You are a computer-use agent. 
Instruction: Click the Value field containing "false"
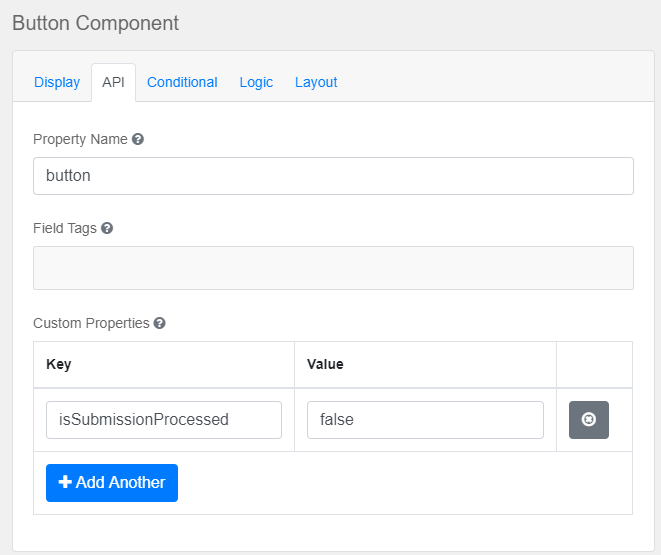[425, 420]
